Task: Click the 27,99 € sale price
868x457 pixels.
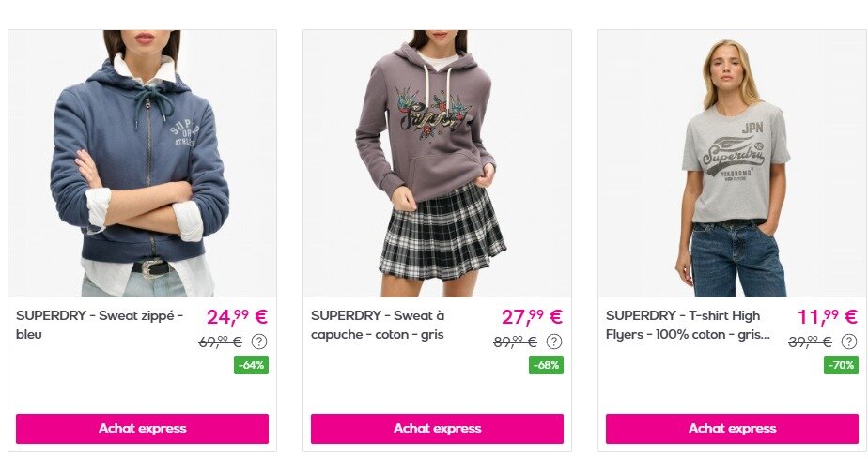Action: tap(533, 317)
